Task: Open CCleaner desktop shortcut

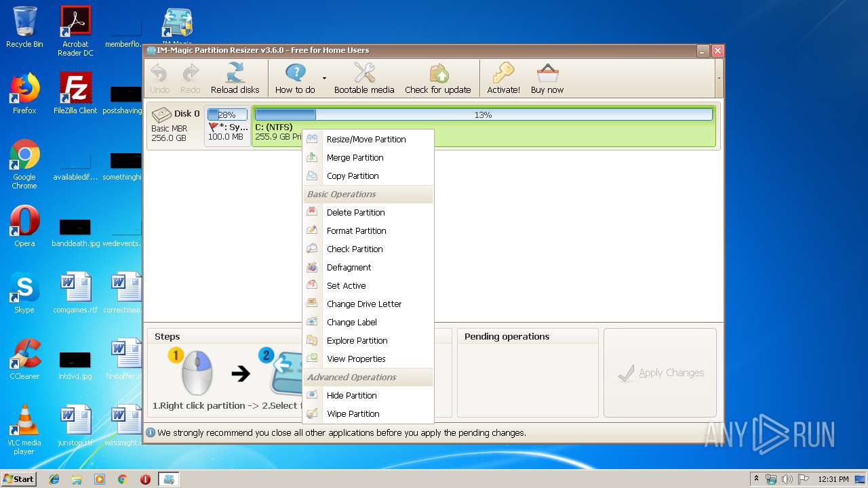Action: coord(24,359)
